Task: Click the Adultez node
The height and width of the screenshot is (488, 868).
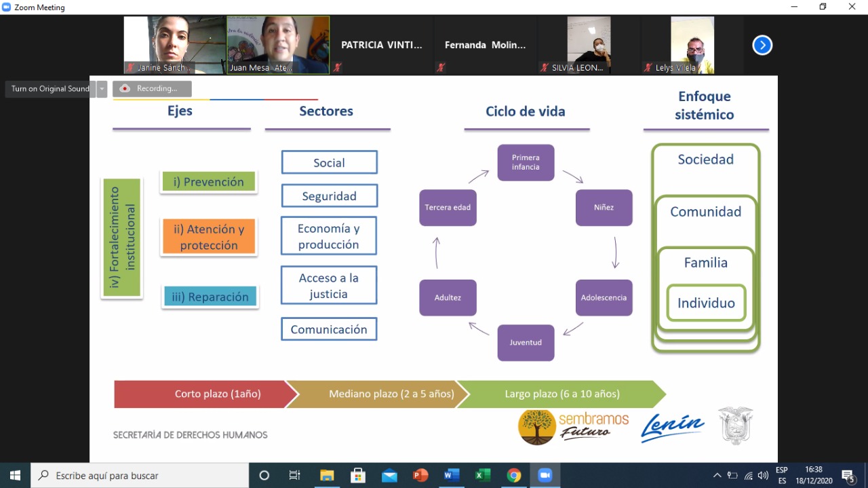Action: [448, 297]
